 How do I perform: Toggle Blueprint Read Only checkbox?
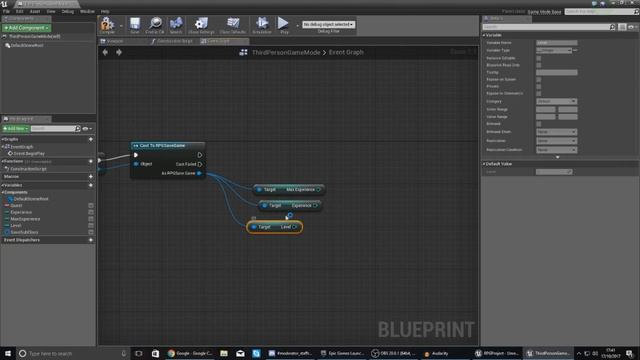point(539,65)
